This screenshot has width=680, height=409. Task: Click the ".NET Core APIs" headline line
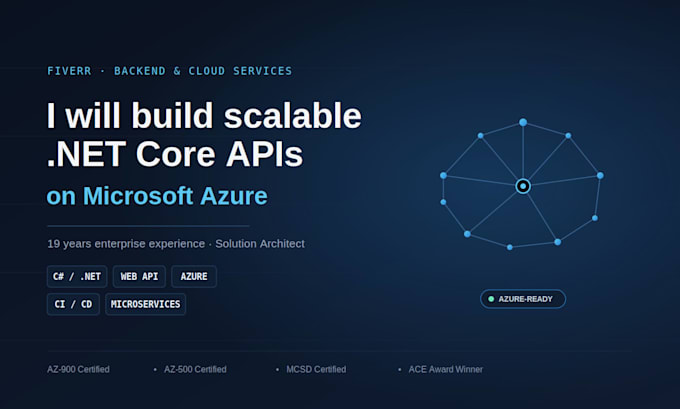[x=175, y=154]
